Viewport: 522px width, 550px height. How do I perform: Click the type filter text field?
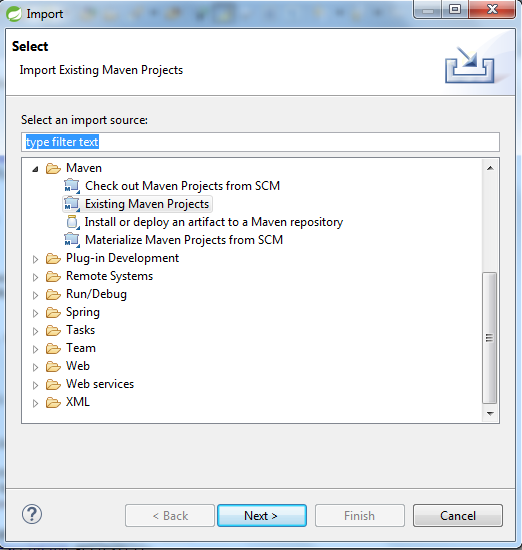click(x=260, y=142)
